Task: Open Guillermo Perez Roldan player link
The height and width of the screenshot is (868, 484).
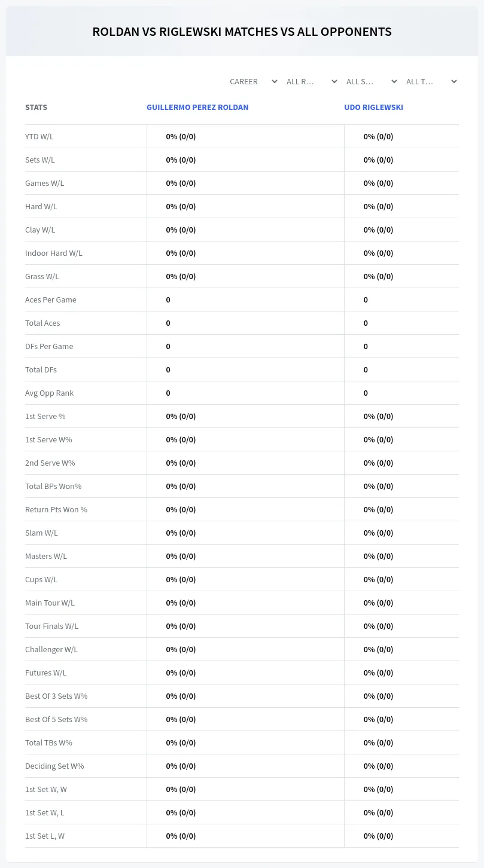Action: 197,108
